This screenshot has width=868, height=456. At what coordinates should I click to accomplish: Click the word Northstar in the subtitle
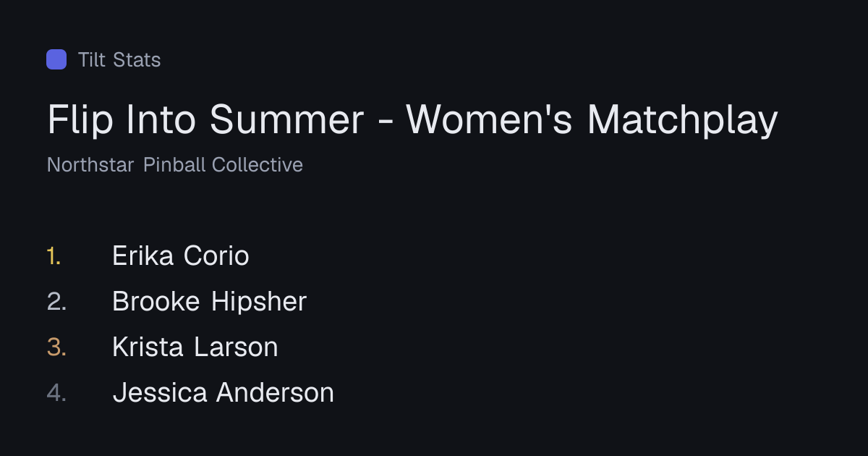(x=90, y=165)
